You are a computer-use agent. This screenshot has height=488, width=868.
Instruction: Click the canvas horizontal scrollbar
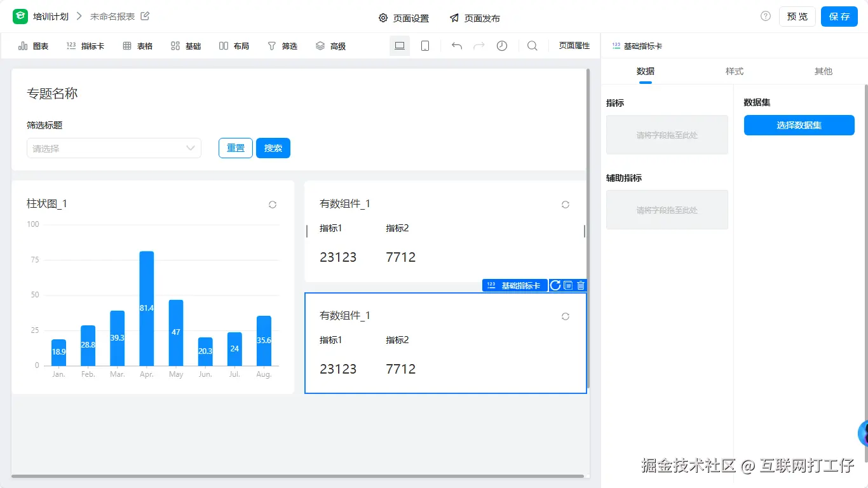click(x=297, y=476)
